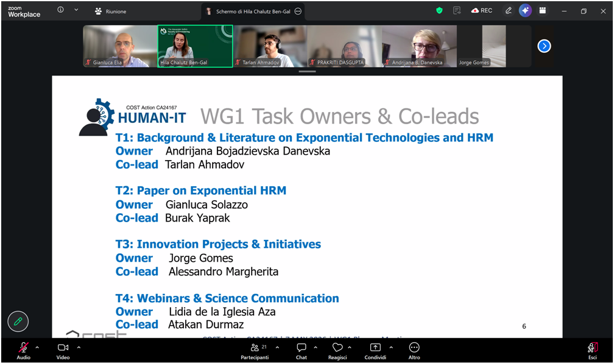
Task: Unmute the Audio microphone
Action: click(x=24, y=351)
